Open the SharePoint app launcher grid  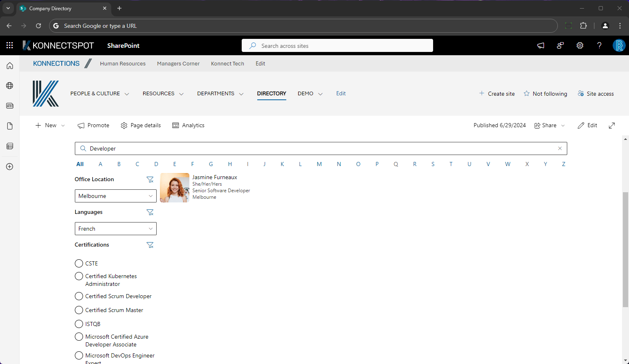click(x=10, y=45)
